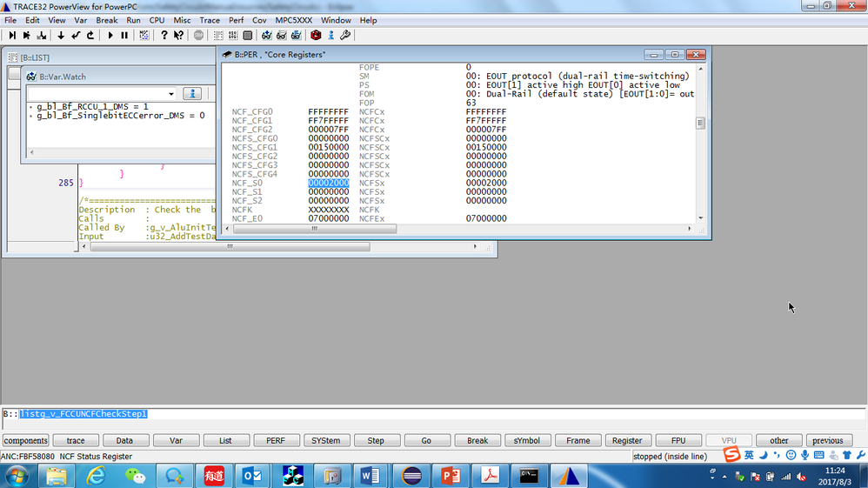The width and height of the screenshot is (868, 488).
Task: Select the g_bl_Bf_RCCU_1_DMS watch variable
Action: (x=92, y=106)
